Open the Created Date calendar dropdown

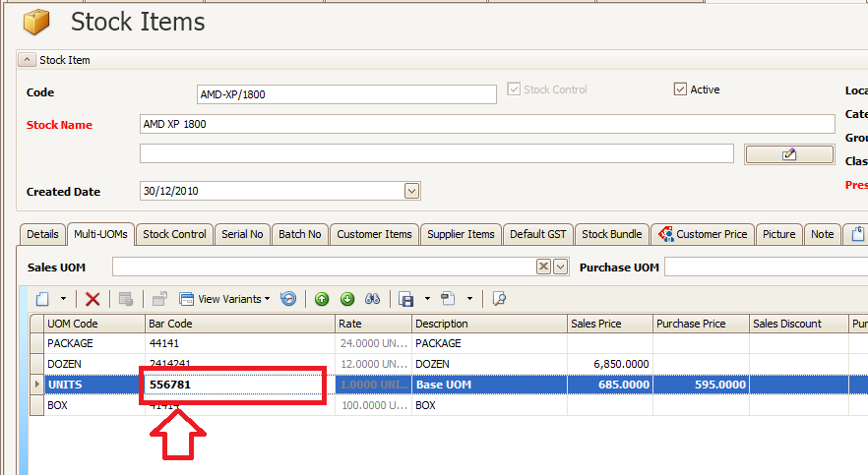[411, 191]
